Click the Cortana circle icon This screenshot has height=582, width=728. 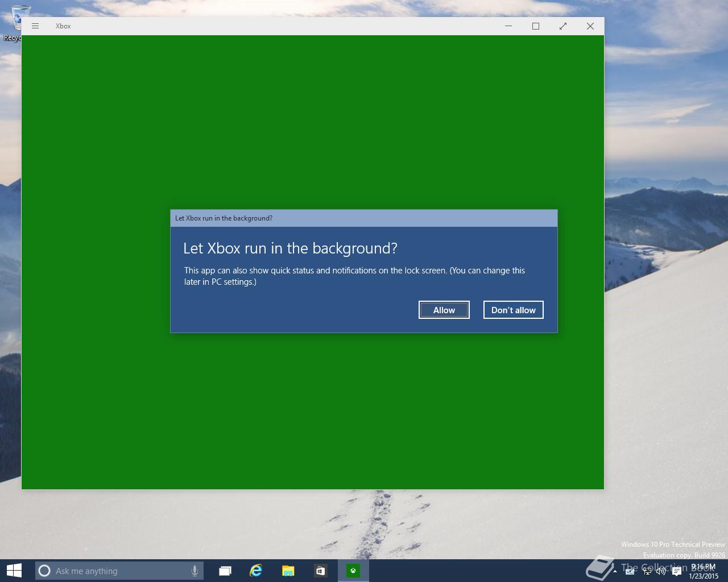point(44,571)
